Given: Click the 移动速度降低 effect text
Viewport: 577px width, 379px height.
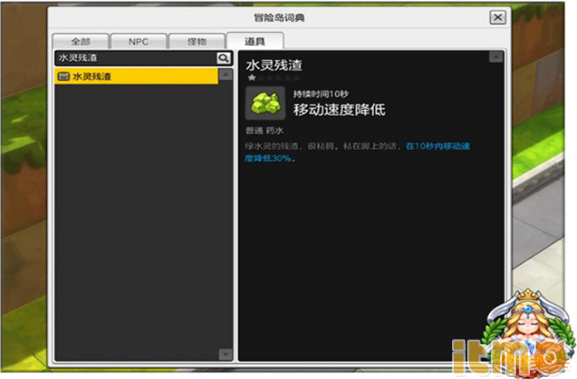Looking at the screenshot, I should (339, 110).
